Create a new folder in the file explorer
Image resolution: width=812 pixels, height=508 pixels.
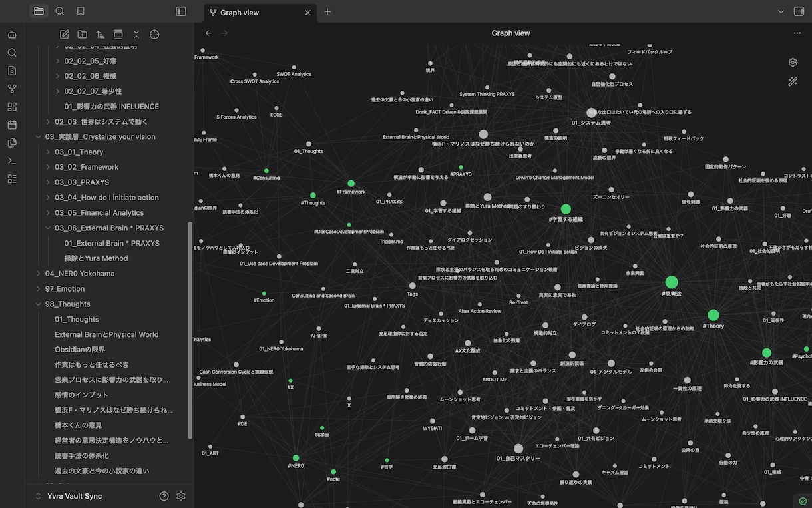83,35
